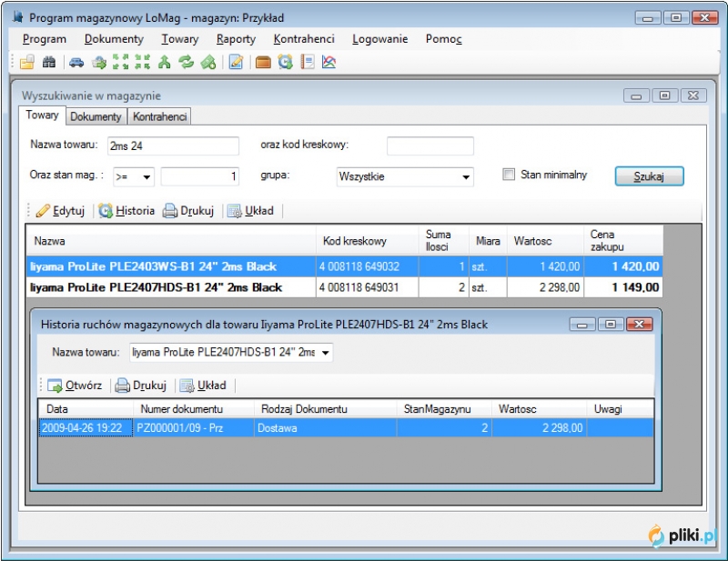This screenshot has height=561, width=728.
Task: Click the Rodzaj Dokumentu column header
Action: 326,409
